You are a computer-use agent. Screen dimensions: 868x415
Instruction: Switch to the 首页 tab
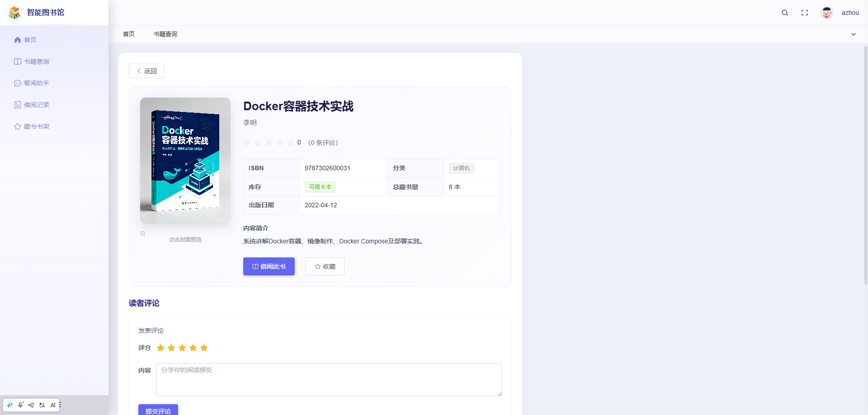point(129,34)
